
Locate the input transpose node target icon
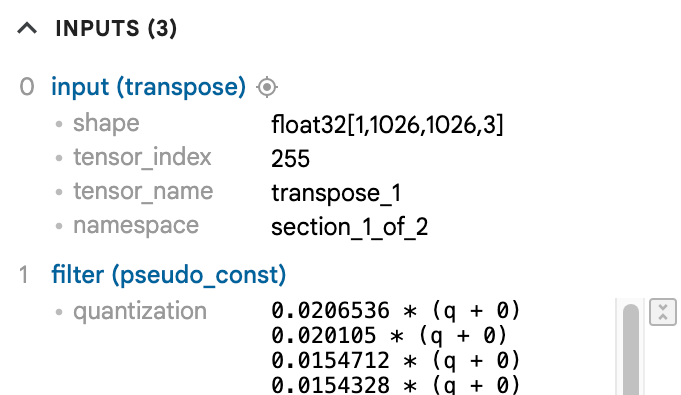[x=267, y=87]
